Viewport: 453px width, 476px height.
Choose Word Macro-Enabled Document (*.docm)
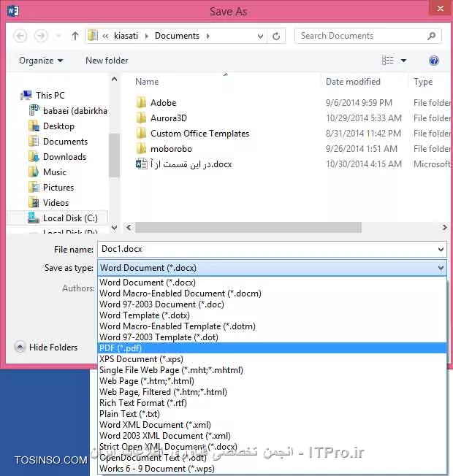pos(273,293)
